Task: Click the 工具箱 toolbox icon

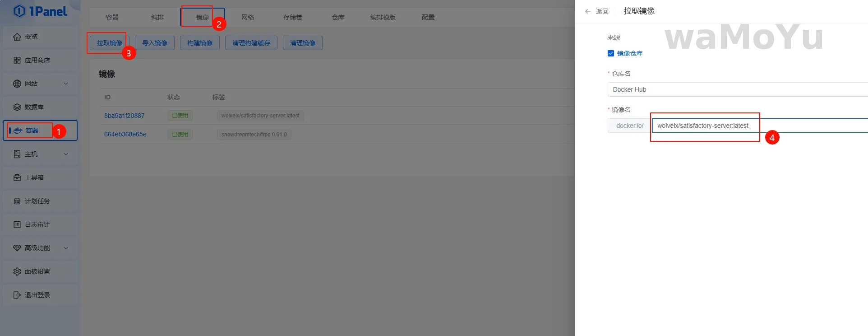Action: pos(17,177)
